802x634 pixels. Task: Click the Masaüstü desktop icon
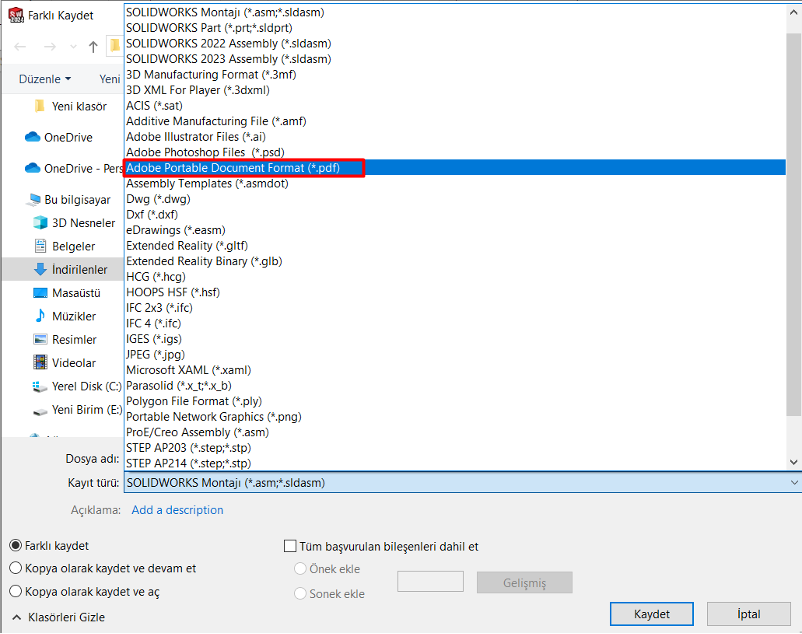click(x=40, y=293)
